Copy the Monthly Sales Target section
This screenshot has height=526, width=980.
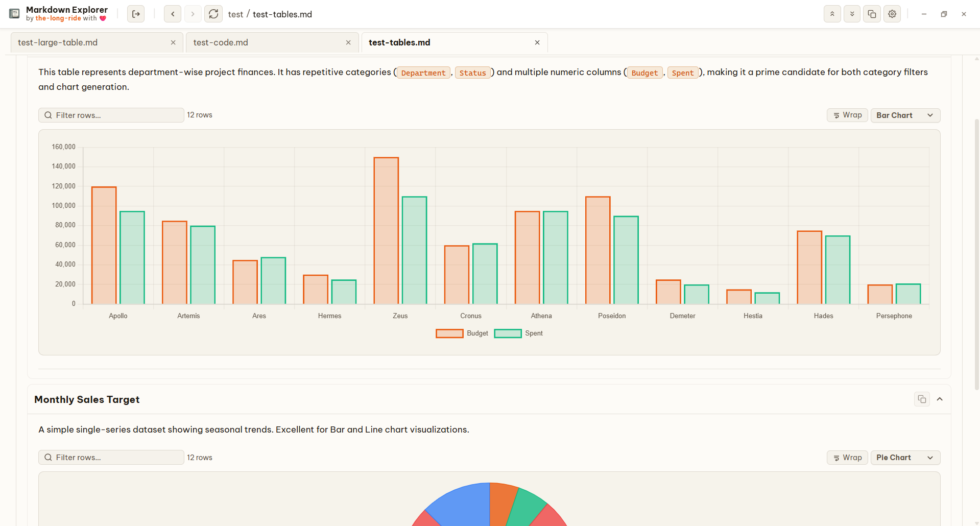point(922,399)
